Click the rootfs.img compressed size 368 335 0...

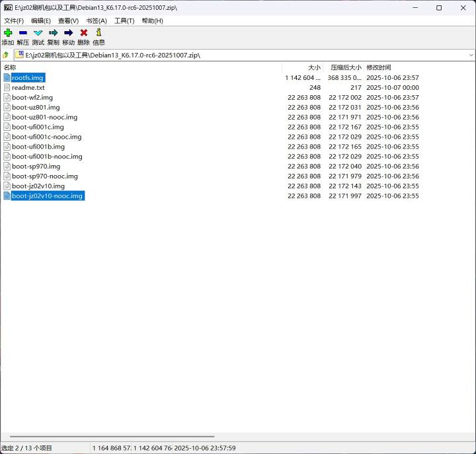click(x=344, y=78)
